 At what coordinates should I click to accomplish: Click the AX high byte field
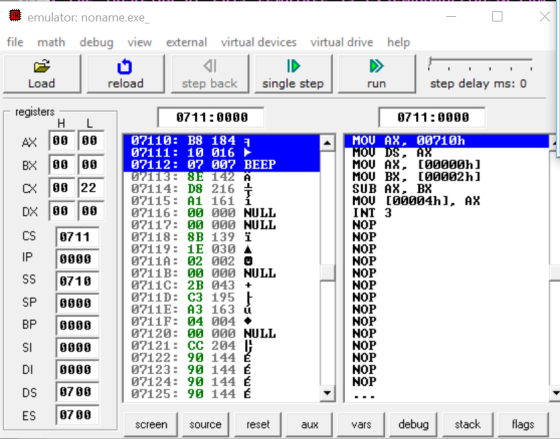click(61, 141)
